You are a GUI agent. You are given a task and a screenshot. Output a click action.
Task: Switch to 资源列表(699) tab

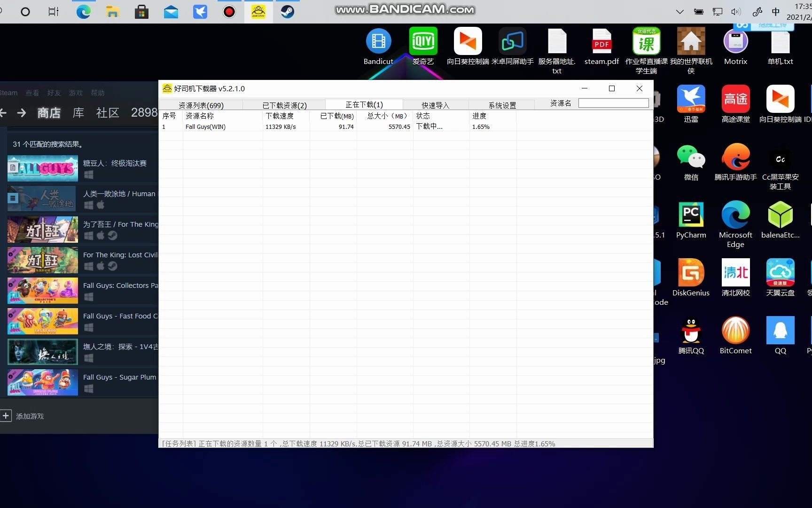pos(201,105)
